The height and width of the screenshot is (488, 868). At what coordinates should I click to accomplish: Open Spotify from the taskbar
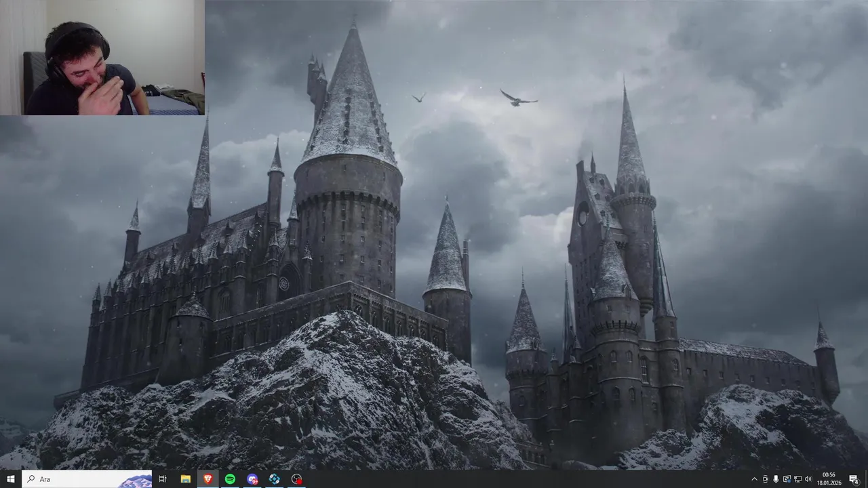pos(230,479)
